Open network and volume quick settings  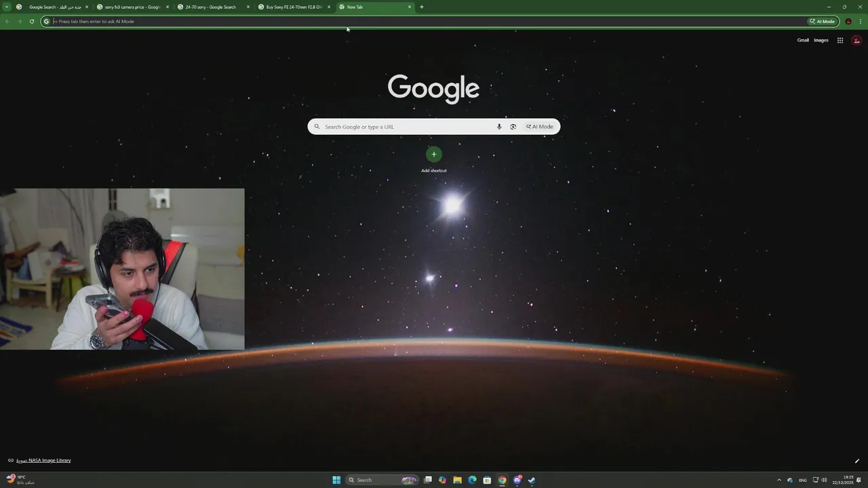coord(819,480)
